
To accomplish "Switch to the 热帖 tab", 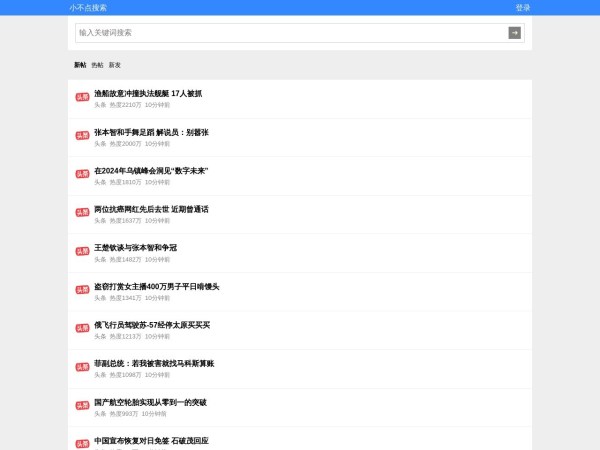I will pyautogui.click(x=97, y=65).
